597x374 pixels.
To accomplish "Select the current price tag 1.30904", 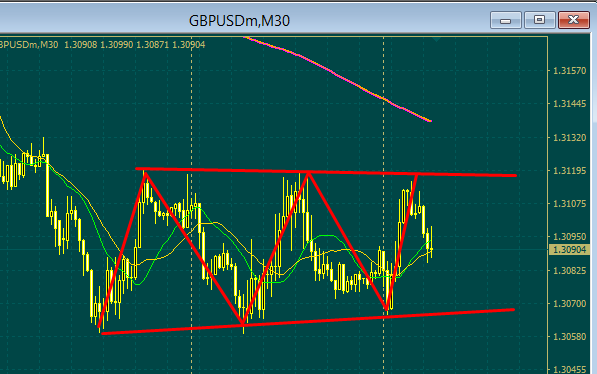I will [569, 250].
